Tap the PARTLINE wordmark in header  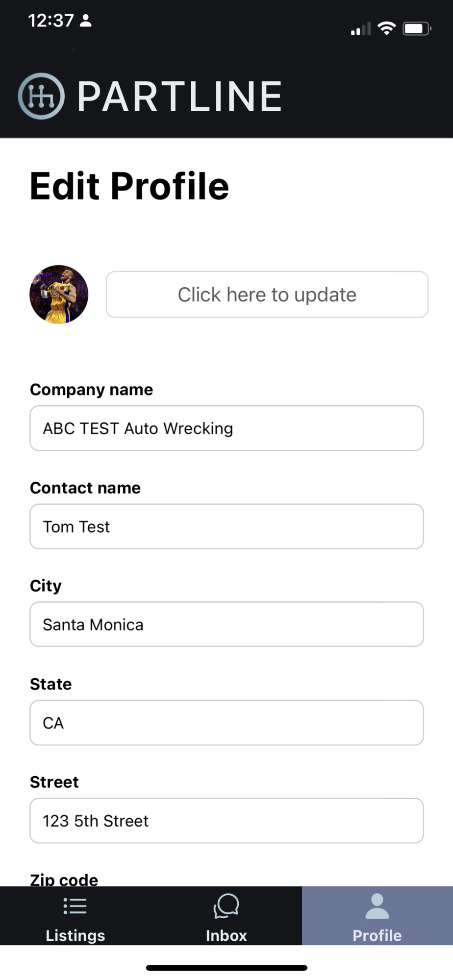[179, 97]
